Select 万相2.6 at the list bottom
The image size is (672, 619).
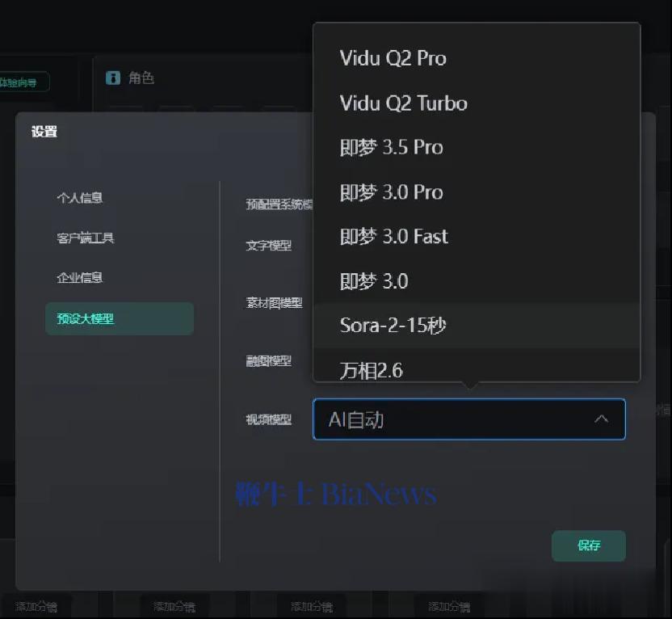coord(477,368)
